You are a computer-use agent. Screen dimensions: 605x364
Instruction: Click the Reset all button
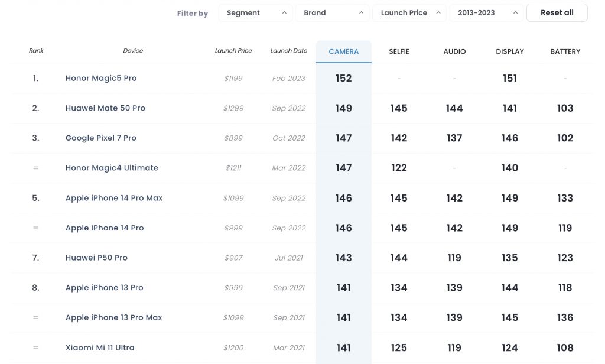[x=557, y=13]
